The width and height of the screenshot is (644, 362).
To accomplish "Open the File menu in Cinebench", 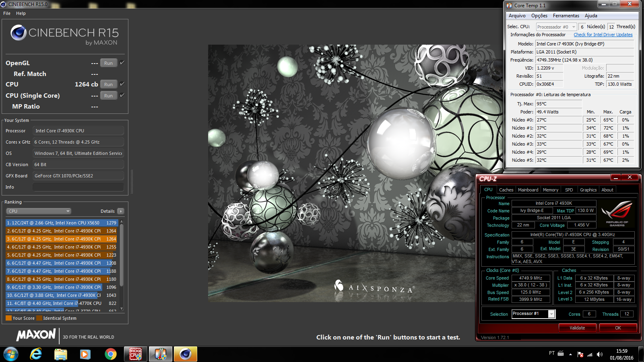I will pos(7,13).
